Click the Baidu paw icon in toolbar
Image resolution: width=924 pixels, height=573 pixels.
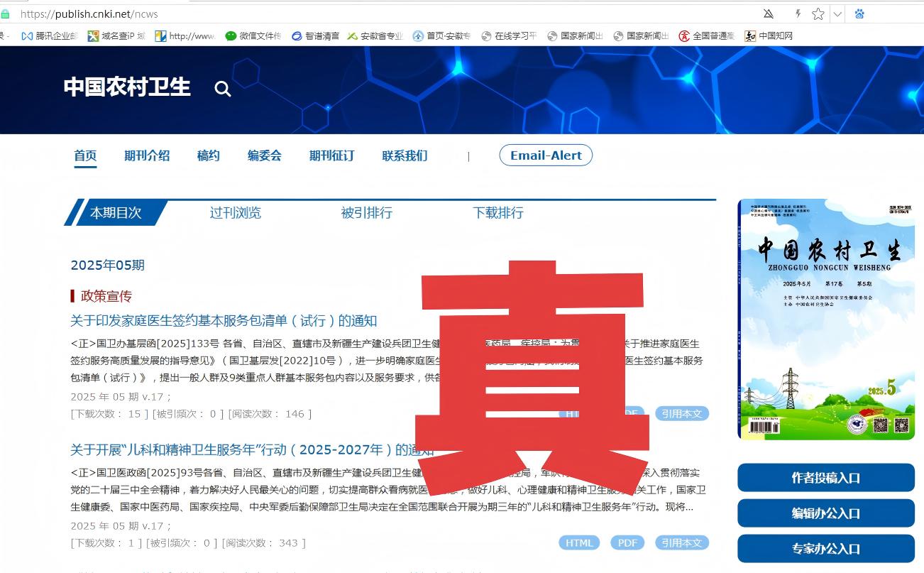[859, 14]
